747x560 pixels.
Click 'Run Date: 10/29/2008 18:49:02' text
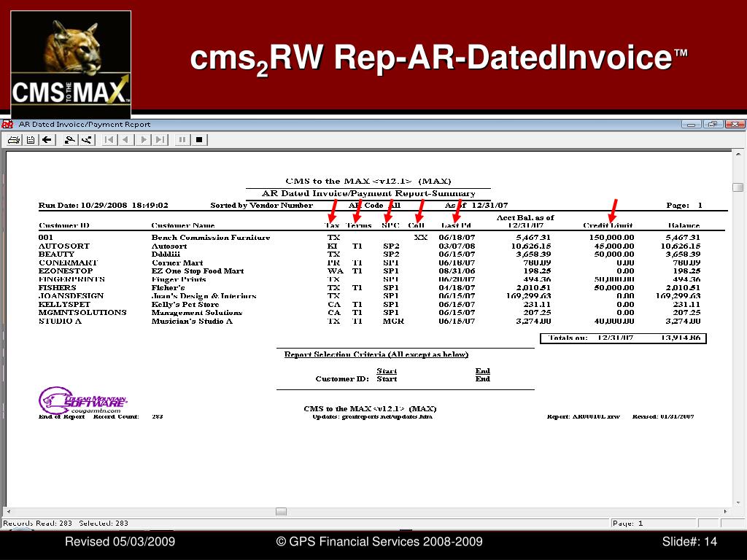[104, 205]
